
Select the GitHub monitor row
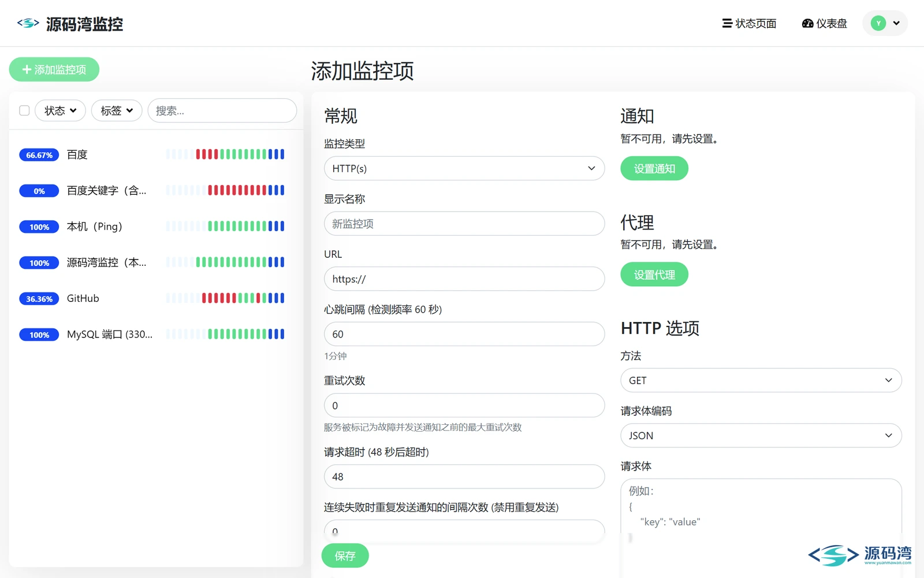click(x=156, y=298)
